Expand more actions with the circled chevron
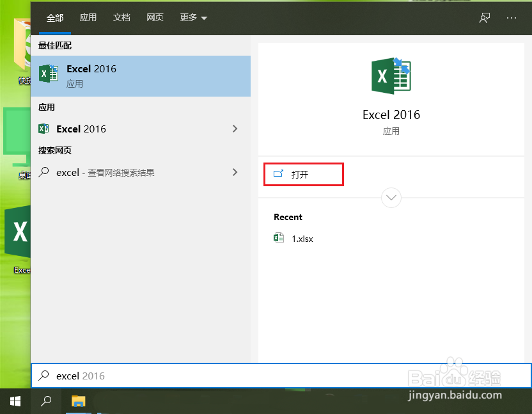Image resolution: width=532 pixels, height=414 pixels. (391, 198)
